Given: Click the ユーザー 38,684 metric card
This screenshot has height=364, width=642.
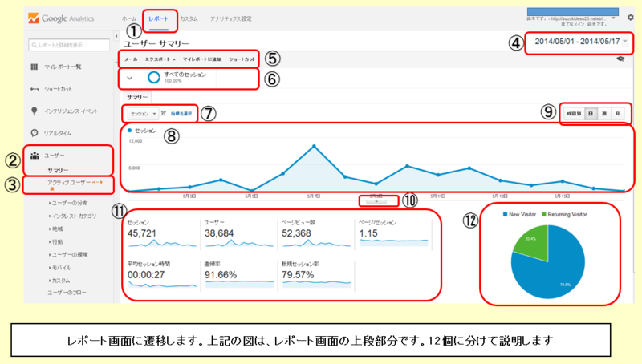Looking at the screenshot, I should click(239, 235).
